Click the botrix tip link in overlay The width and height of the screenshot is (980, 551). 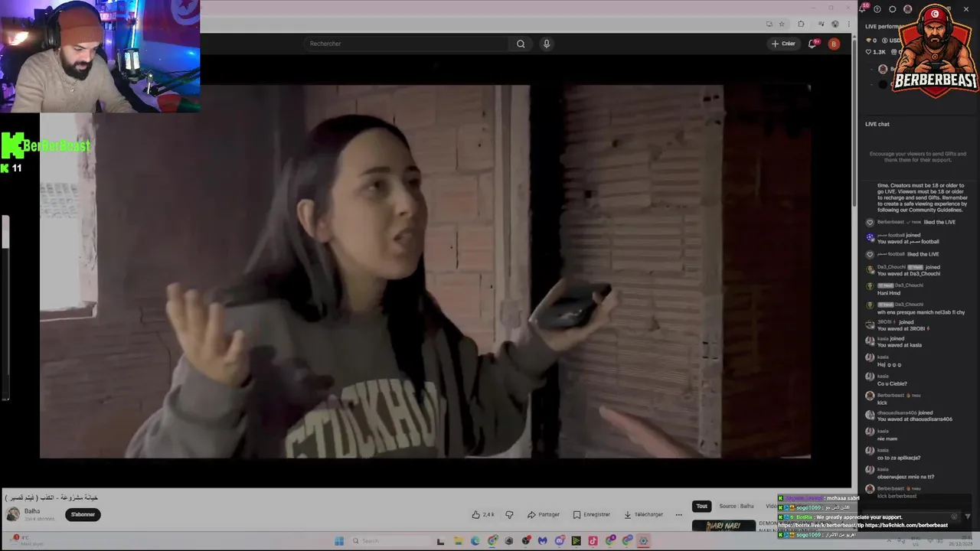pos(820,526)
